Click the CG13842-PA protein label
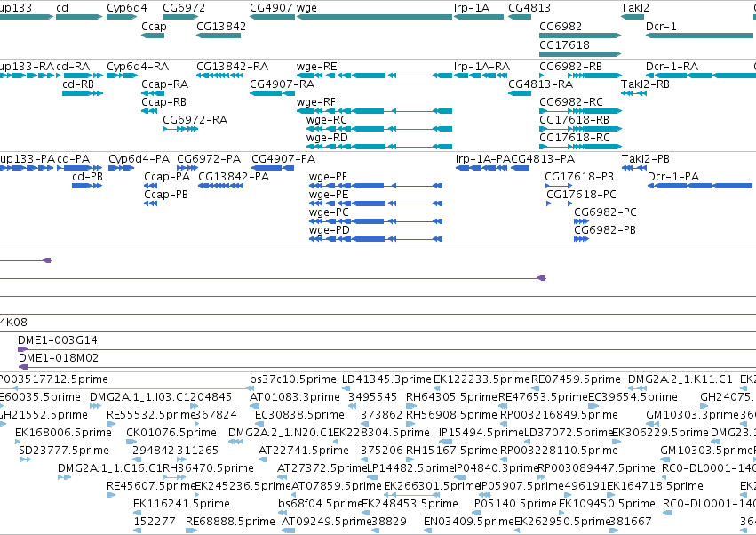The width and height of the screenshot is (756, 535). click(x=234, y=177)
